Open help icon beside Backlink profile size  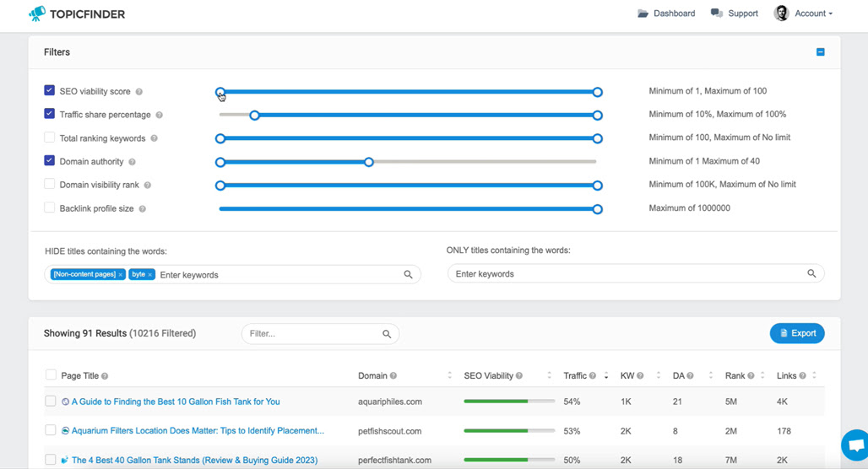(142, 209)
